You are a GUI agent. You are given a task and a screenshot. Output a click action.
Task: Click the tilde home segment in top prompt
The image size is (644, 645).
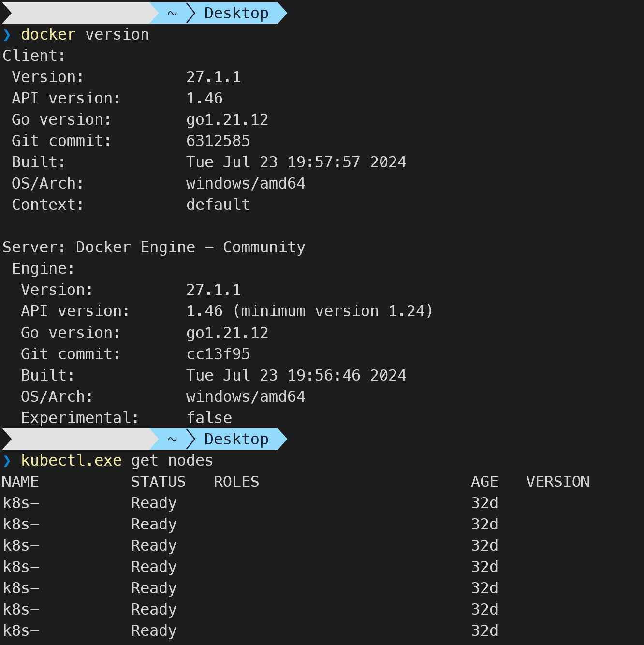pos(172,14)
